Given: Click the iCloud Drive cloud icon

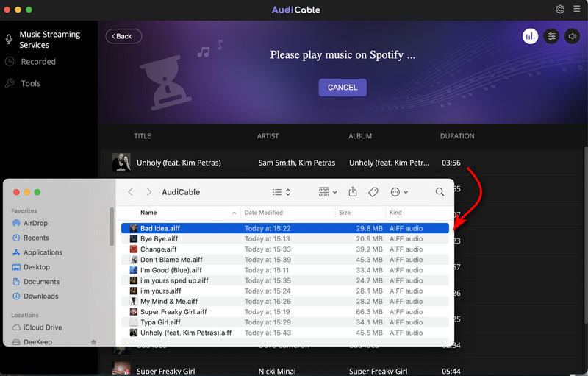Looking at the screenshot, I should pyautogui.click(x=16, y=327).
